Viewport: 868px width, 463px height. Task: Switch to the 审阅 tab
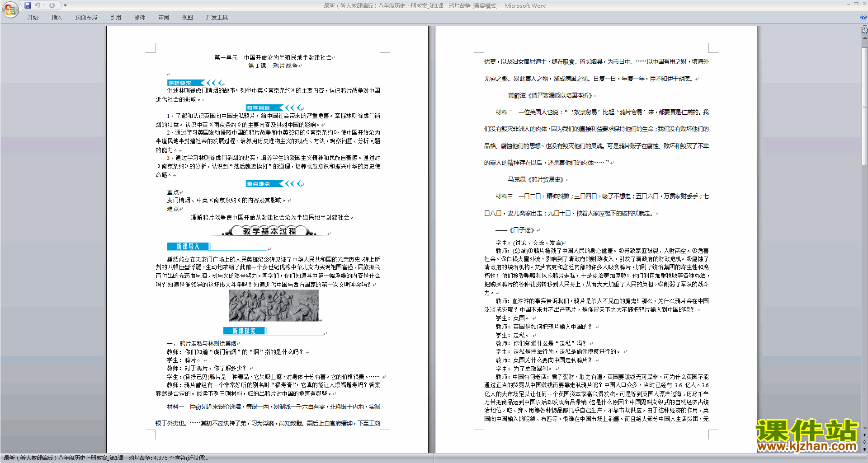click(164, 18)
